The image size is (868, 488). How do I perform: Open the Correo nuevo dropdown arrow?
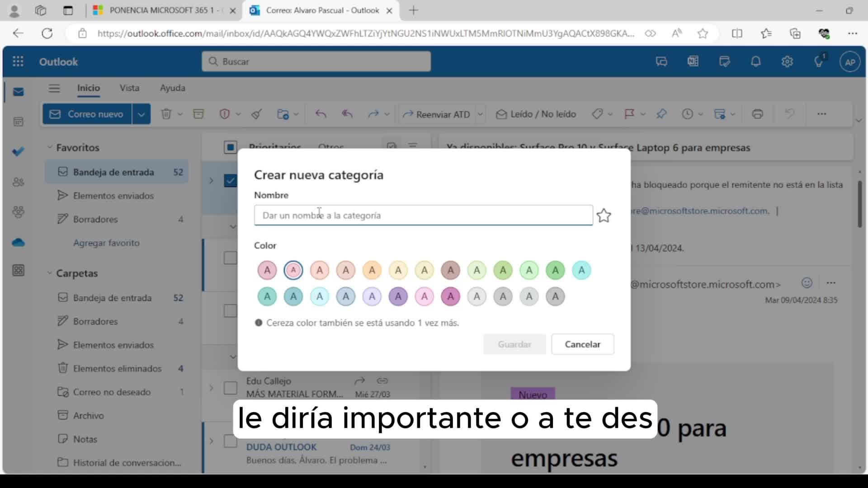[x=141, y=114]
